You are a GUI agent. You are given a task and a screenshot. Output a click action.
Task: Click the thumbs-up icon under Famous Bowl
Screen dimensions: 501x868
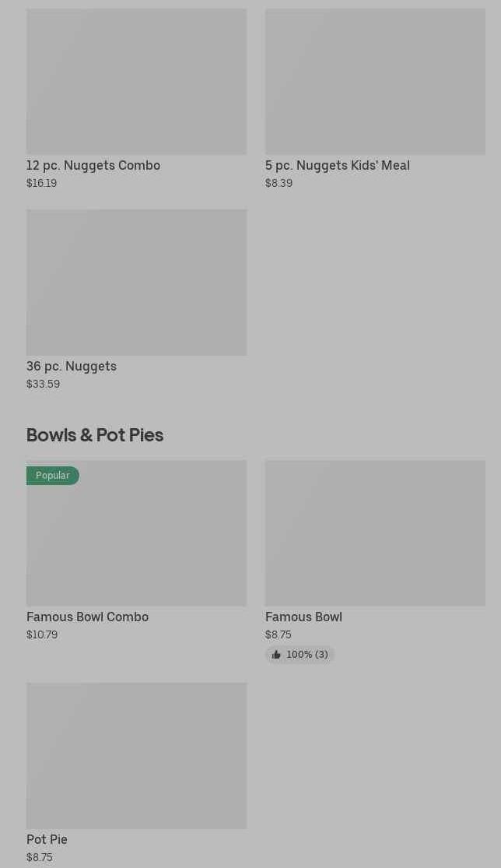276,655
